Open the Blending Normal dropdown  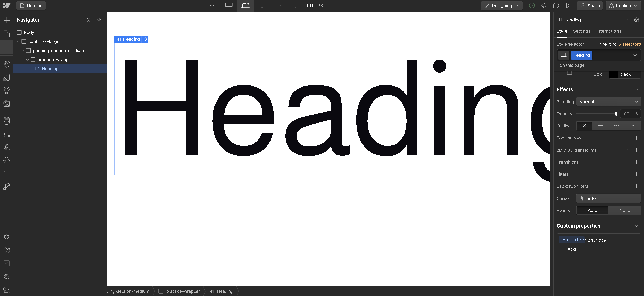(x=608, y=102)
